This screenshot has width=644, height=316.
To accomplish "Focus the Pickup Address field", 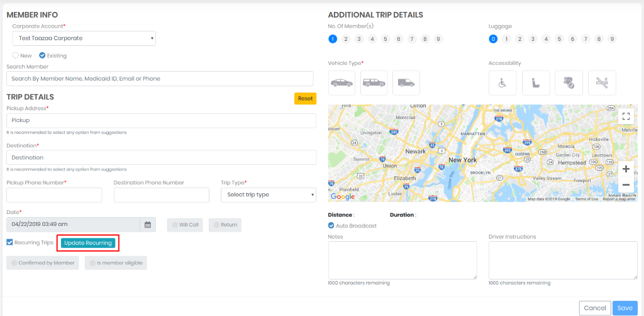I will [162, 120].
